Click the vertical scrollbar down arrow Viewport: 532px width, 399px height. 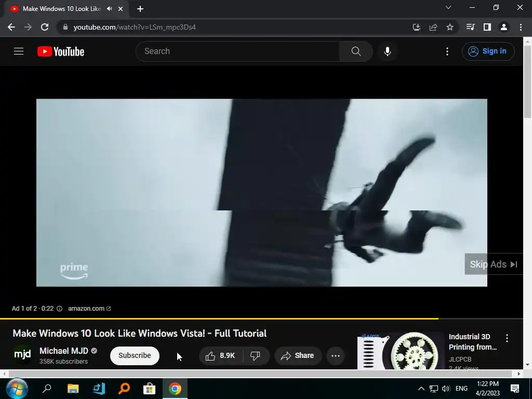point(527,365)
